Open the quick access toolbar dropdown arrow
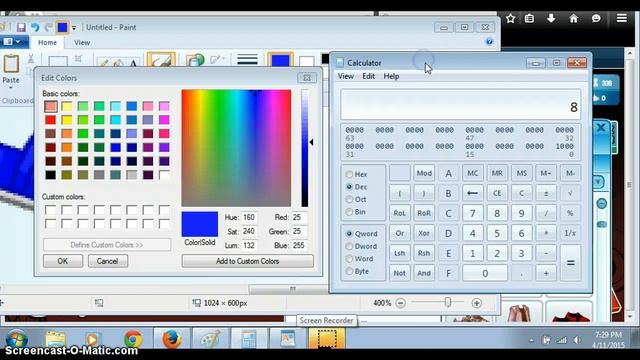640x360 pixels. coord(74,28)
